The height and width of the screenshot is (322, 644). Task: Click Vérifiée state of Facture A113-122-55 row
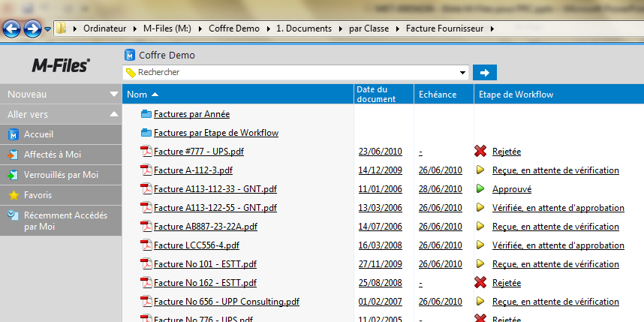558,208
